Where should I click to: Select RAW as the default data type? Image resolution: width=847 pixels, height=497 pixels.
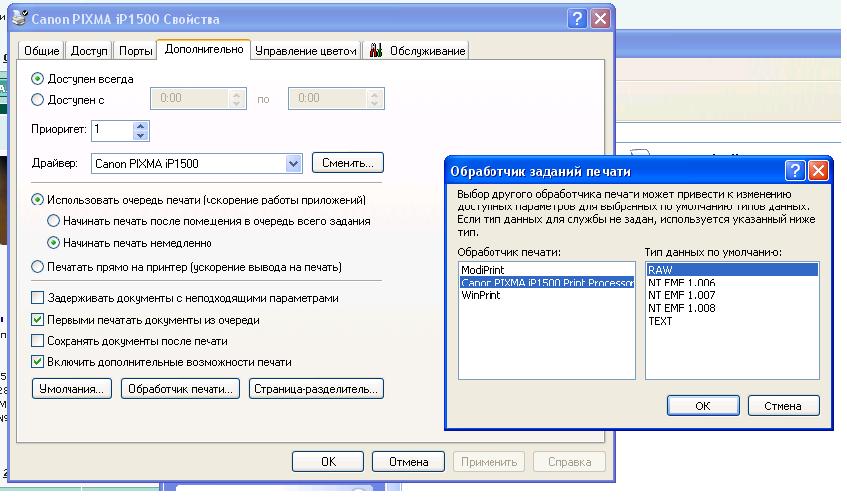[x=732, y=270]
